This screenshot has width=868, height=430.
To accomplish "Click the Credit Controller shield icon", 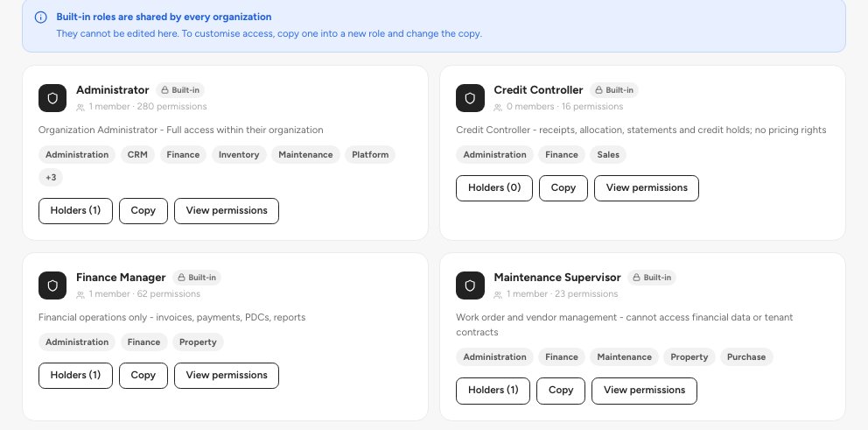I will click(470, 98).
